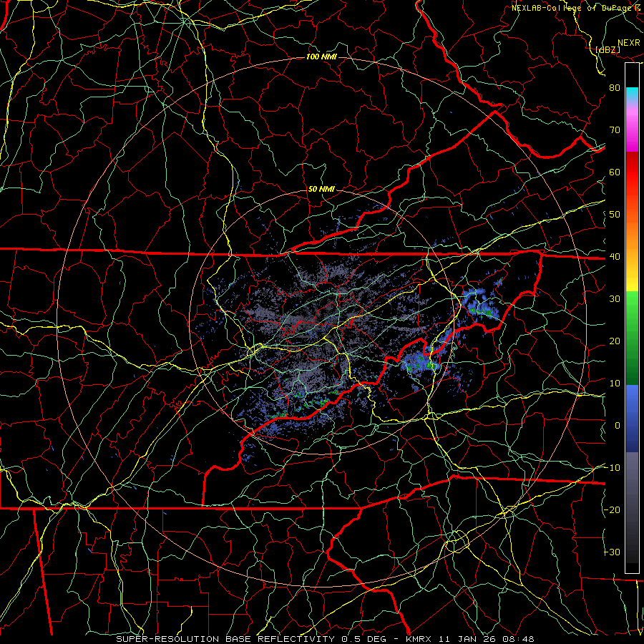Click the 08:48 timestamp in caption
This screenshot has height=644, width=644.
[519, 639]
